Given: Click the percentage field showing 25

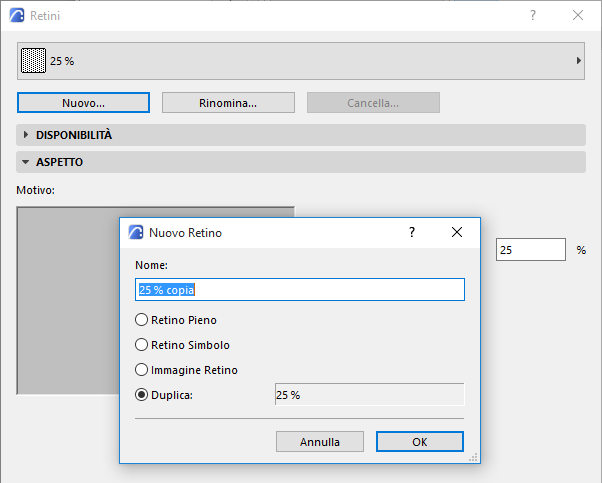Looking at the screenshot, I should pyautogui.click(x=531, y=250).
